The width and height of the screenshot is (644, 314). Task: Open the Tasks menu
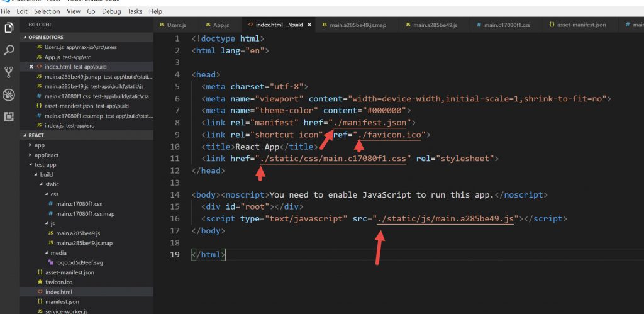click(x=135, y=11)
